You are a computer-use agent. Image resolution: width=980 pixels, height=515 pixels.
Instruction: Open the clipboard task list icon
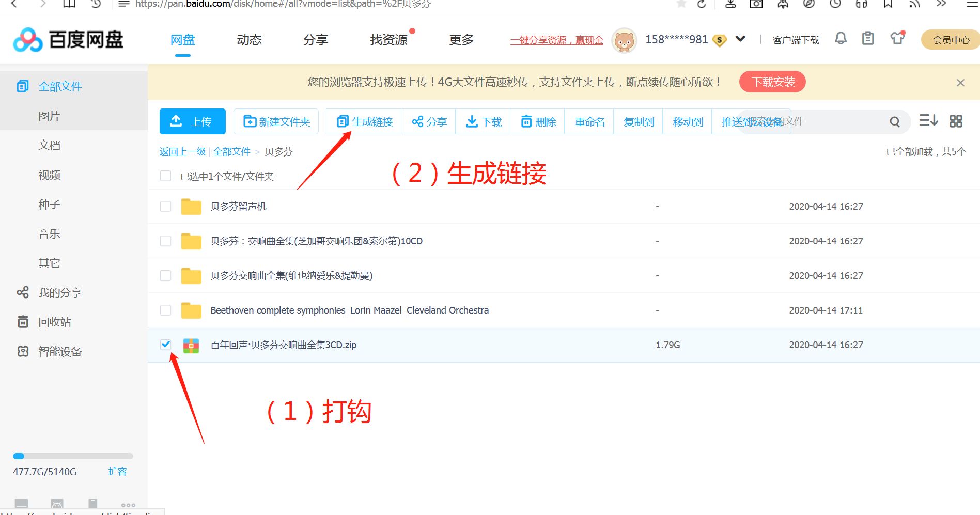(868, 39)
